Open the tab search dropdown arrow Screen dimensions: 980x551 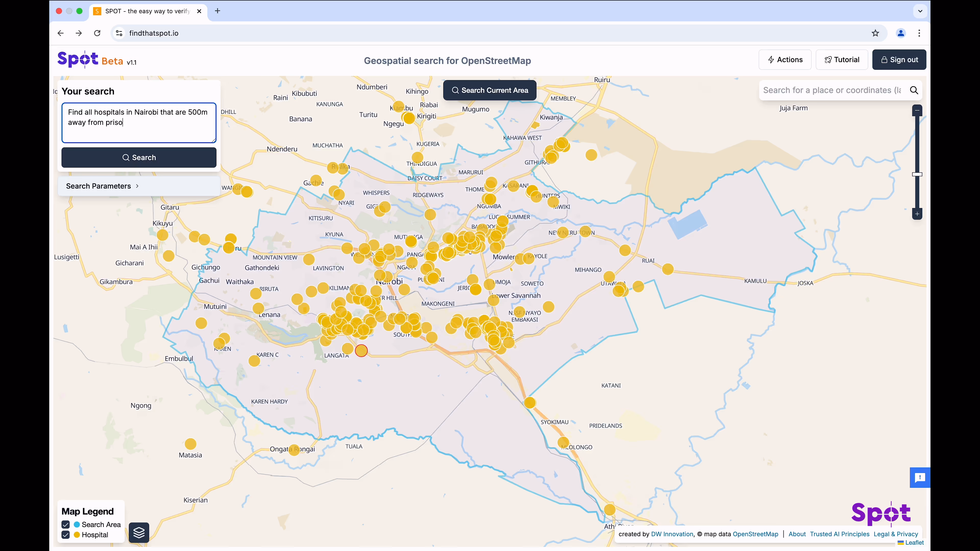[x=920, y=11]
